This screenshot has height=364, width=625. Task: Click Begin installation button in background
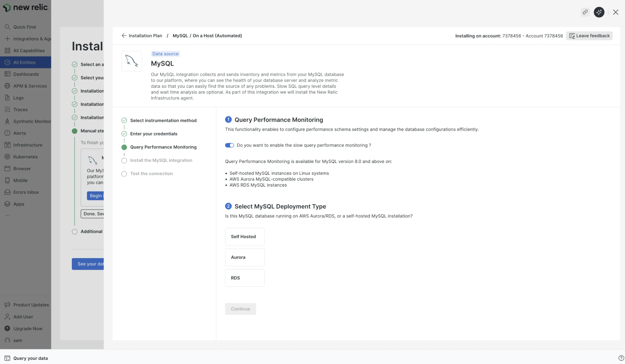click(x=95, y=196)
